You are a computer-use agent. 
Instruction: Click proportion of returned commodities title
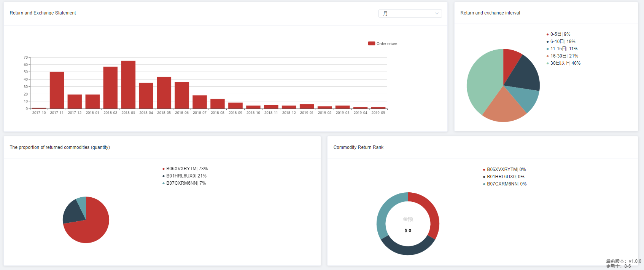pos(60,147)
